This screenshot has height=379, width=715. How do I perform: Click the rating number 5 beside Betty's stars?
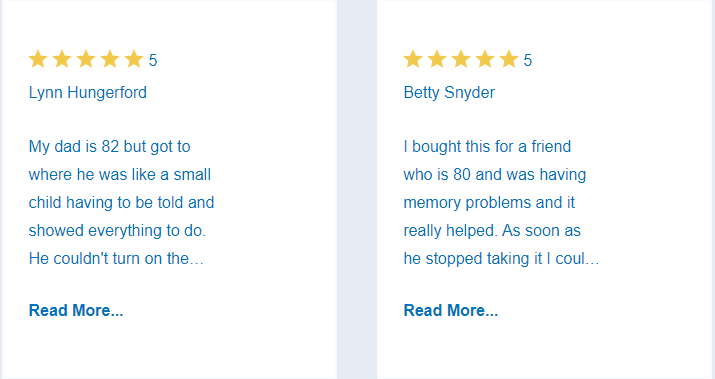[x=528, y=60]
